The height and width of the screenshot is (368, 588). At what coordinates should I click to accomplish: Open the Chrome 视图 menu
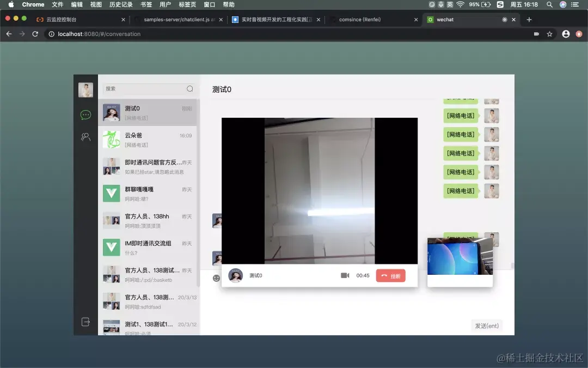click(96, 4)
